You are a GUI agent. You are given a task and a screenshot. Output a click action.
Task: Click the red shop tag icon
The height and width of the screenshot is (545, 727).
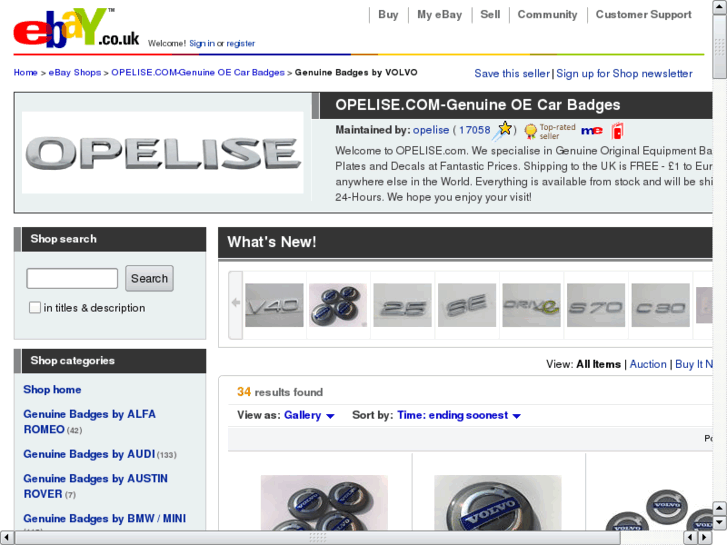coord(617,131)
